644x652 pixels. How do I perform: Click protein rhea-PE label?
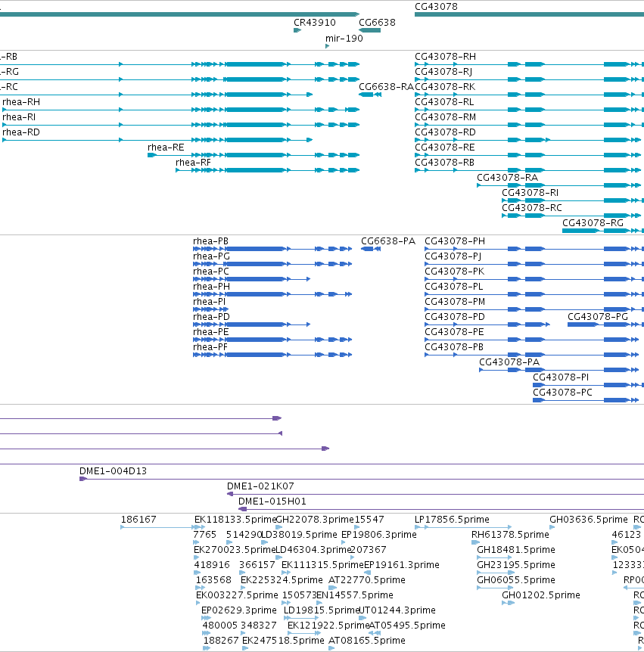211,332
